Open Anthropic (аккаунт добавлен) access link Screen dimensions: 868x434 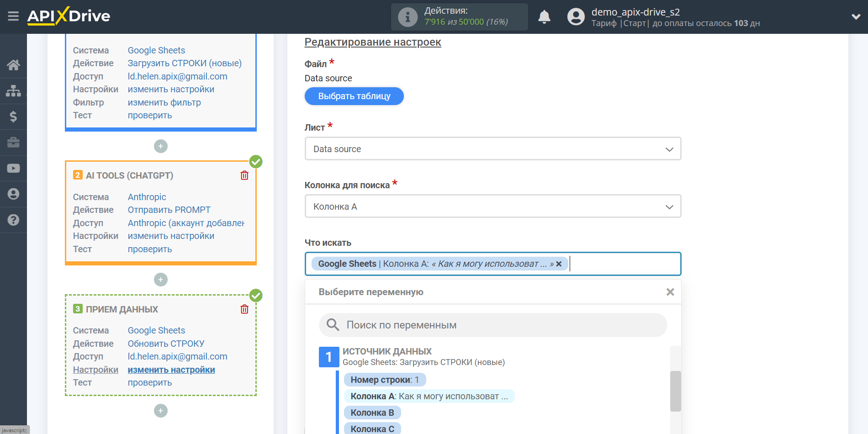186,223
